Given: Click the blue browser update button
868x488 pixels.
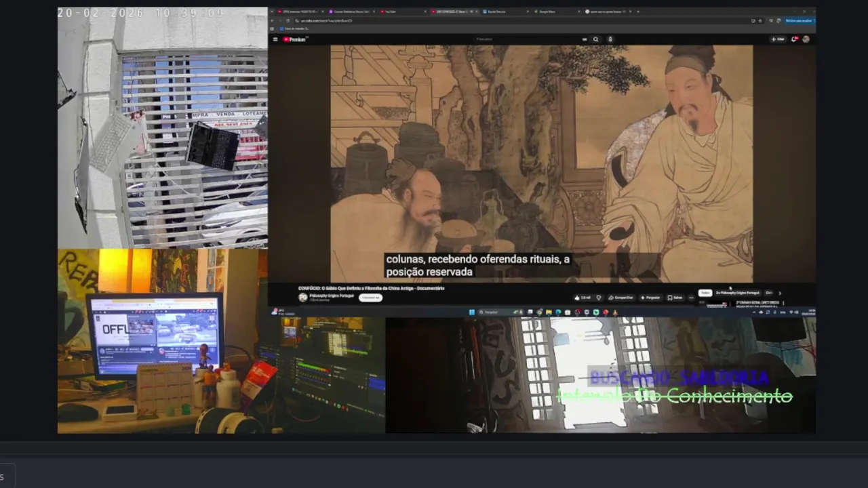Looking at the screenshot, I should click(800, 20).
